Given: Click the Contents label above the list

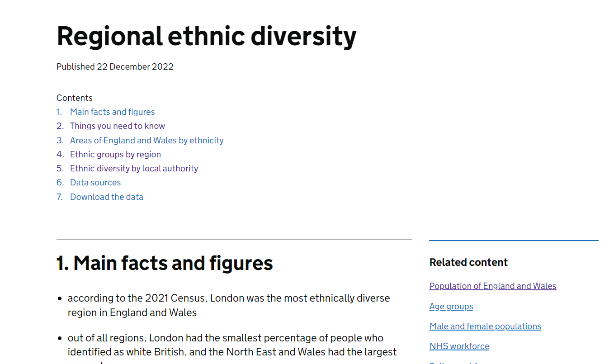Looking at the screenshot, I should pos(75,98).
